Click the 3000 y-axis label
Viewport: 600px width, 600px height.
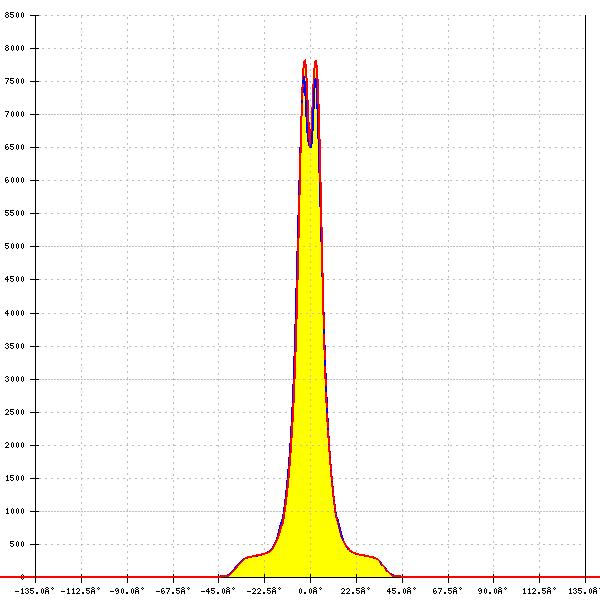coord(15,379)
